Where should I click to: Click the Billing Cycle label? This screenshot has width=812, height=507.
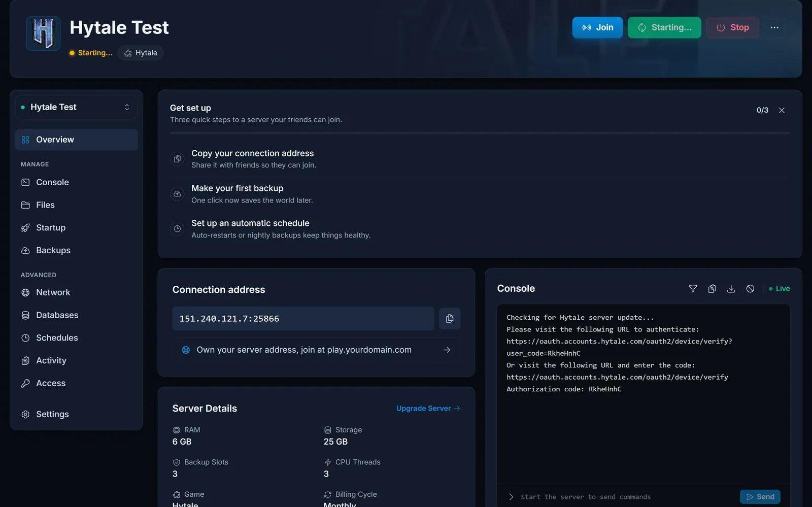(356, 494)
